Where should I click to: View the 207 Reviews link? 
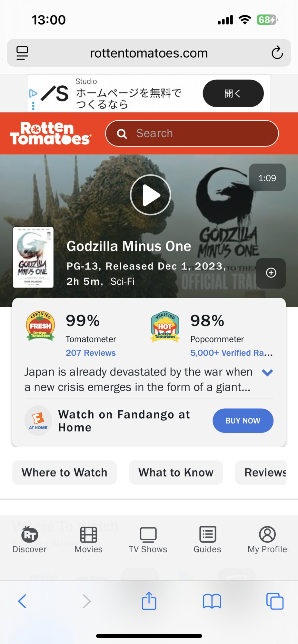coord(91,353)
